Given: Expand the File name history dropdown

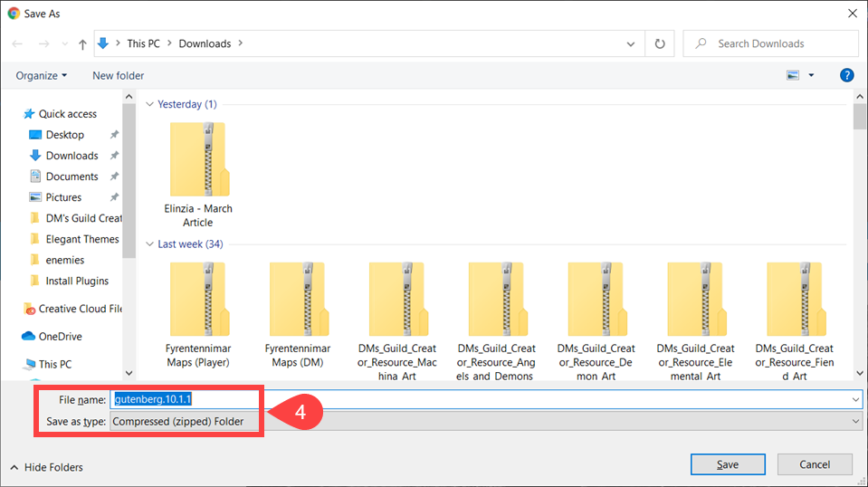Looking at the screenshot, I should point(855,399).
